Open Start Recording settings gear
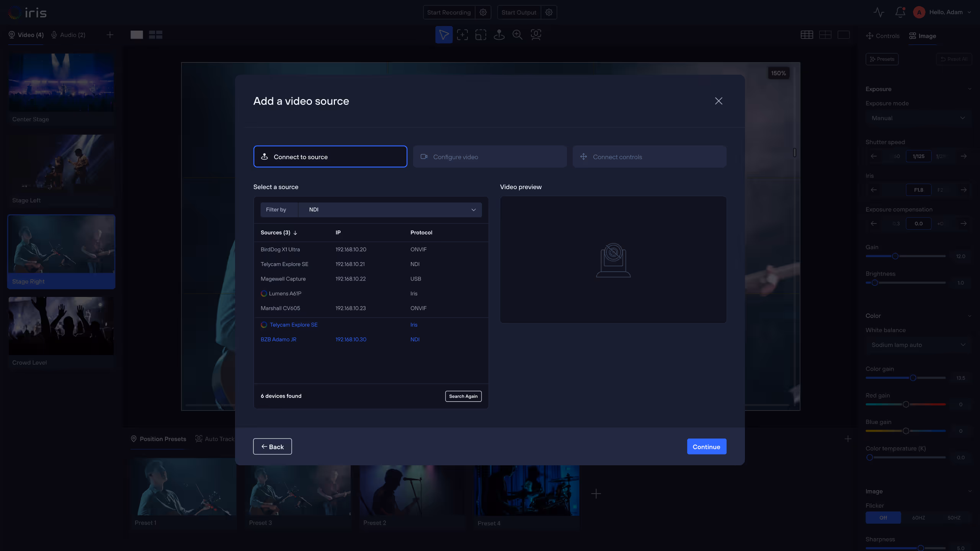980x551 pixels. click(x=483, y=12)
